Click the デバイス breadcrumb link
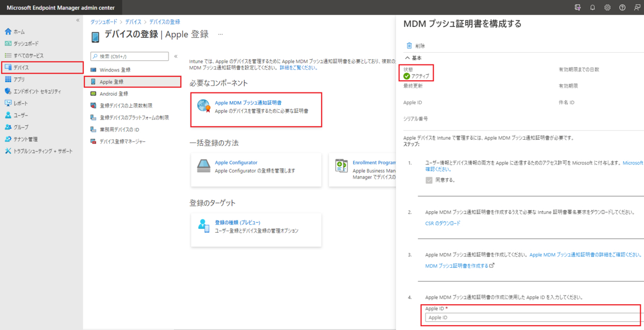This screenshot has width=644, height=330. [133, 21]
